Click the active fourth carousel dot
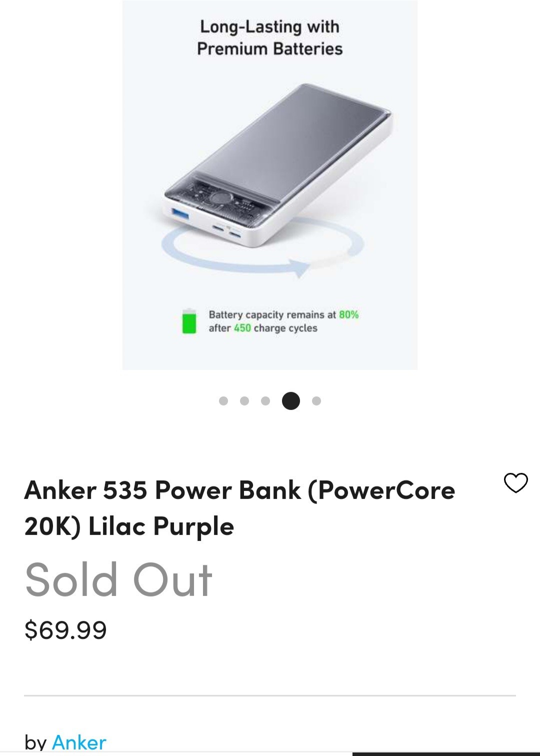 [291, 401]
